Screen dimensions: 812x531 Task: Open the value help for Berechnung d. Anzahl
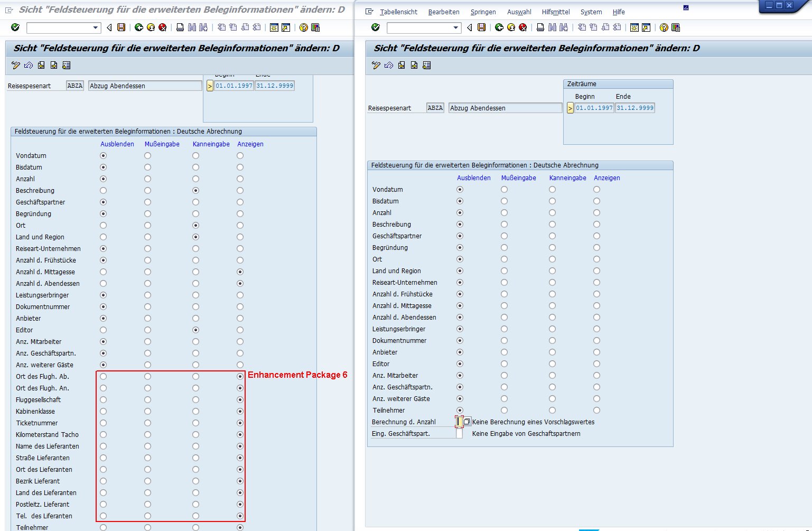click(x=467, y=422)
